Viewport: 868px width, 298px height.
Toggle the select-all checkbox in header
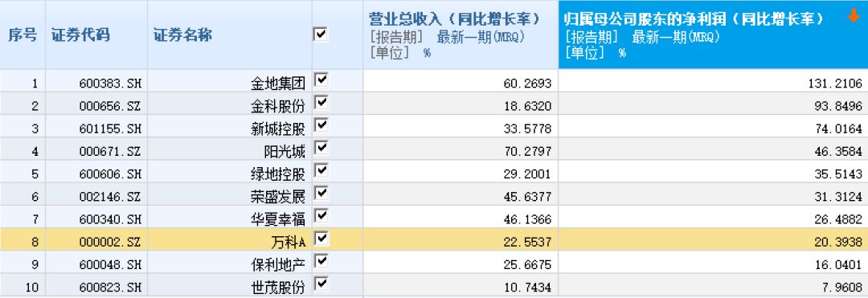coord(321,35)
